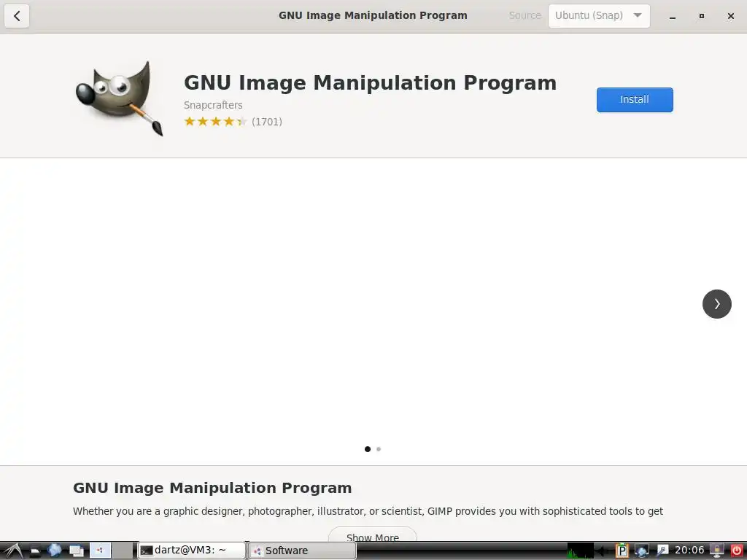
Task: Click the large GNU Image Manipulation Program heading
Action: [x=370, y=82]
